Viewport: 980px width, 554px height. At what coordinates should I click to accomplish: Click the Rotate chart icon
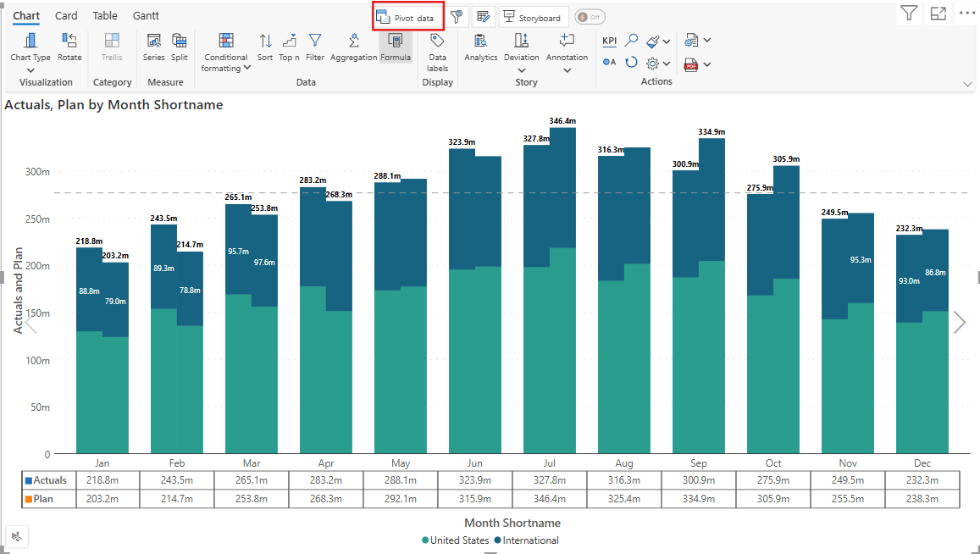(x=69, y=42)
